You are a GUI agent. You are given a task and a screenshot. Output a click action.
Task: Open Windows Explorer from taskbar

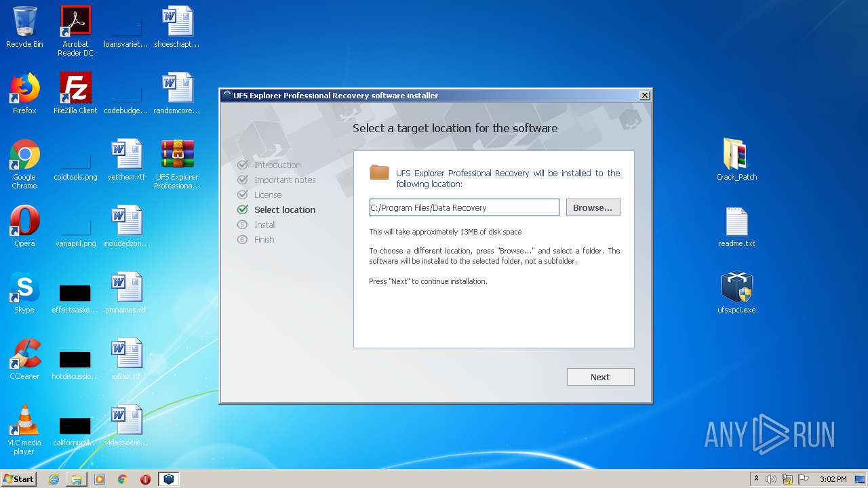point(77,479)
